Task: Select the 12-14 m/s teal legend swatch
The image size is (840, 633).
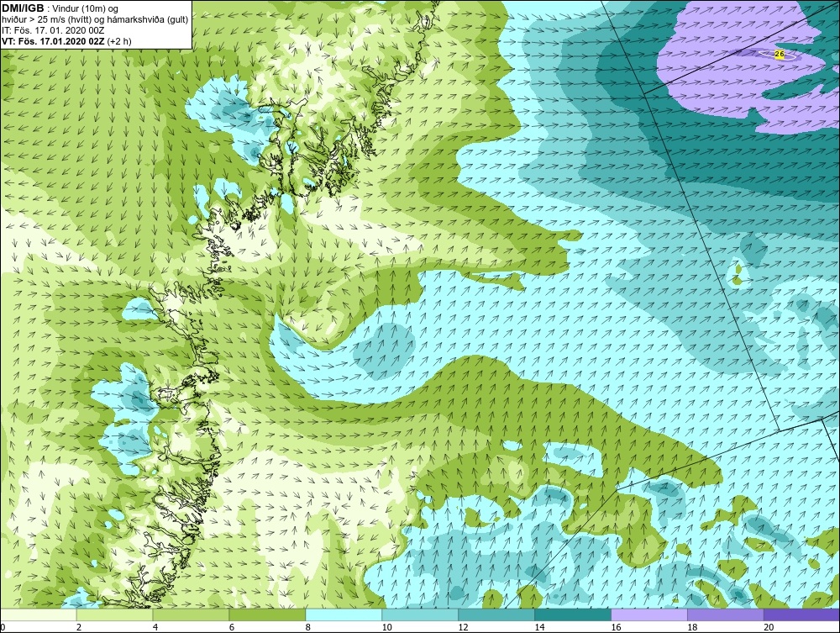Action: coord(496,615)
